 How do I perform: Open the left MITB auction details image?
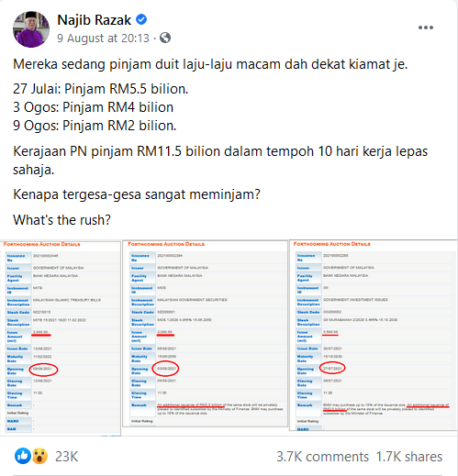coord(61,338)
